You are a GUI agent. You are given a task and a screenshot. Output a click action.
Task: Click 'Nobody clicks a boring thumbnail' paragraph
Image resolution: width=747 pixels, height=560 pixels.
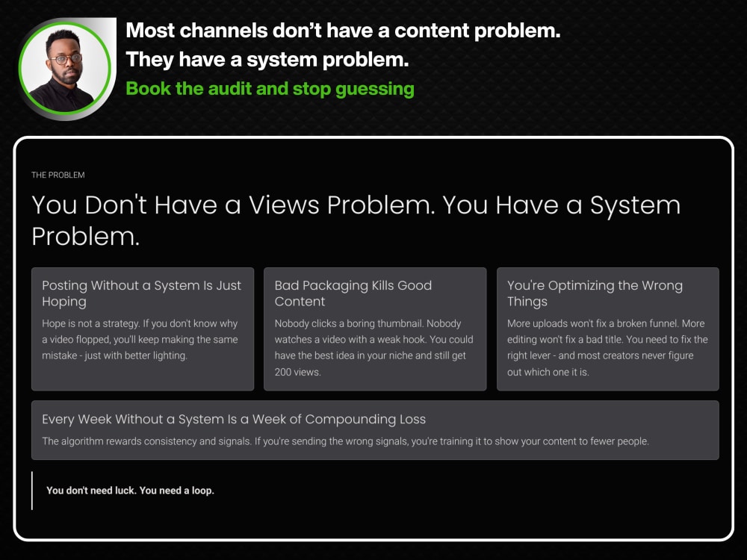[x=374, y=348]
